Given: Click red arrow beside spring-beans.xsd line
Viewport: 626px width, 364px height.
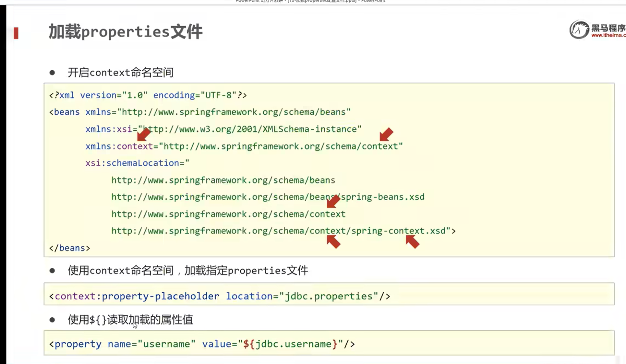Looking at the screenshot, I should pos(333,202).
